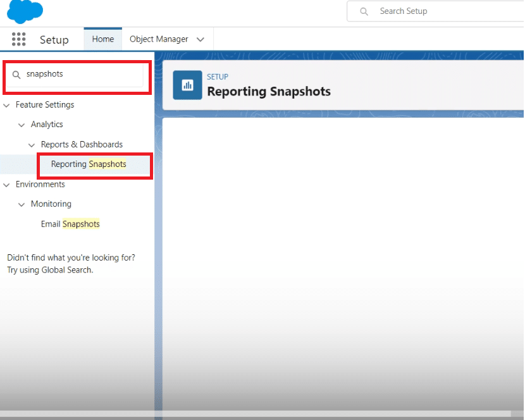Open the App Launcher dots grid
This screenshot has height=420, width=525.
point(19,39)
